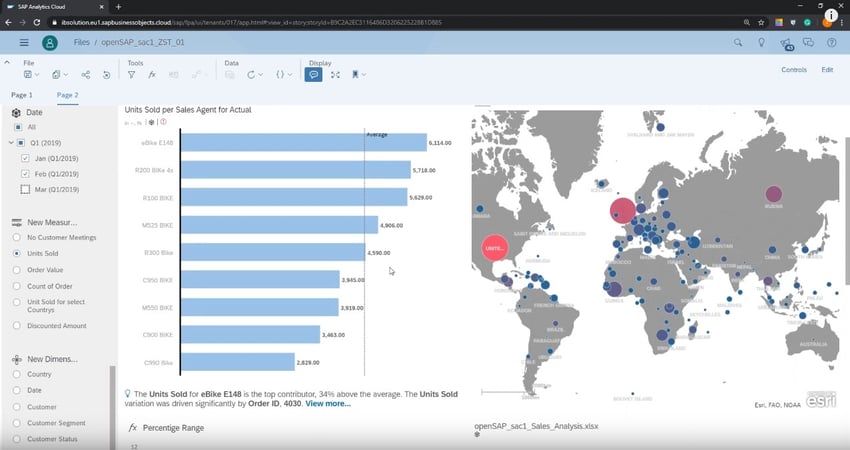The height and width of the screenshot is (450, 850).
Task: Open the Copy dropdown arrow
Action: (x=66, y=75)
